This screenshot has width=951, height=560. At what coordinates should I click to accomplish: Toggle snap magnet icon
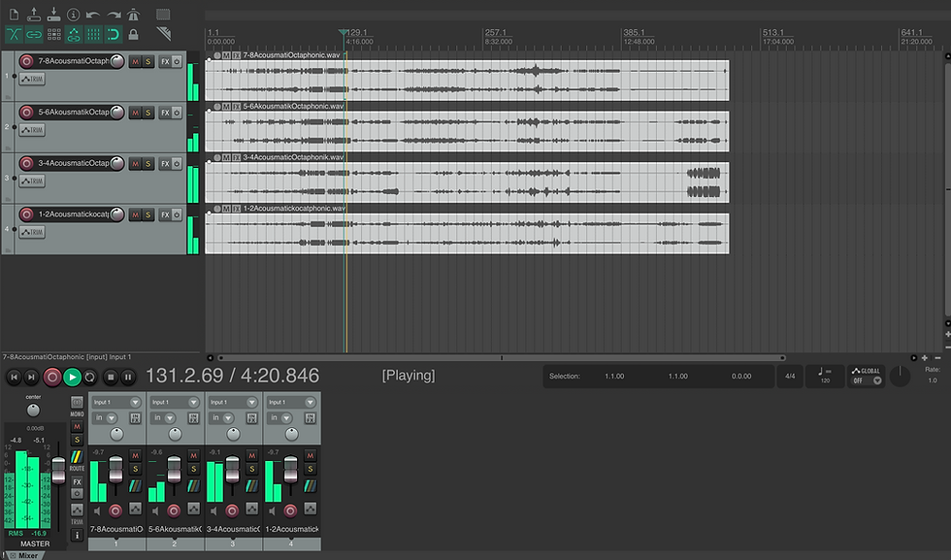point(114,34)
